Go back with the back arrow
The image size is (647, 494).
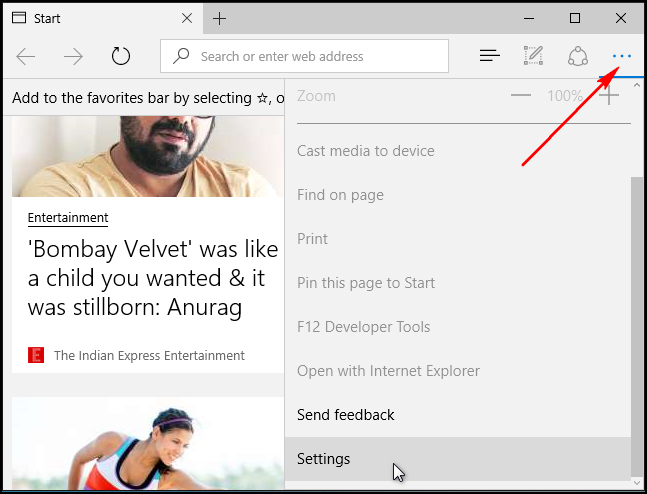[x=26, y=57]
